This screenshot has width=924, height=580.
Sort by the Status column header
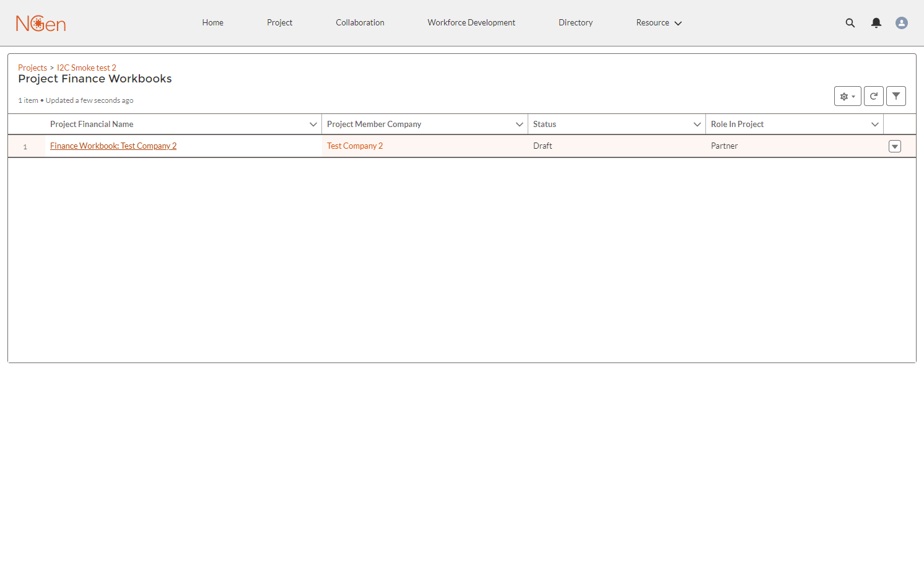pos(544,125)
